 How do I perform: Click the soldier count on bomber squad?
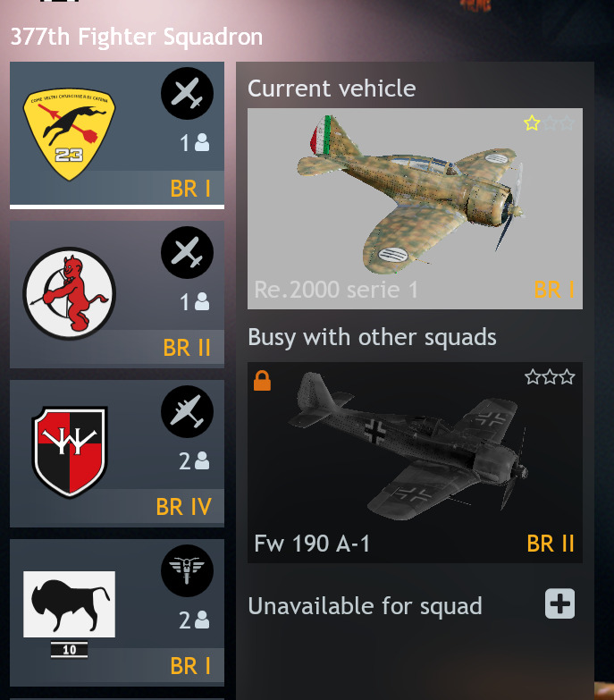click(194, 460)
